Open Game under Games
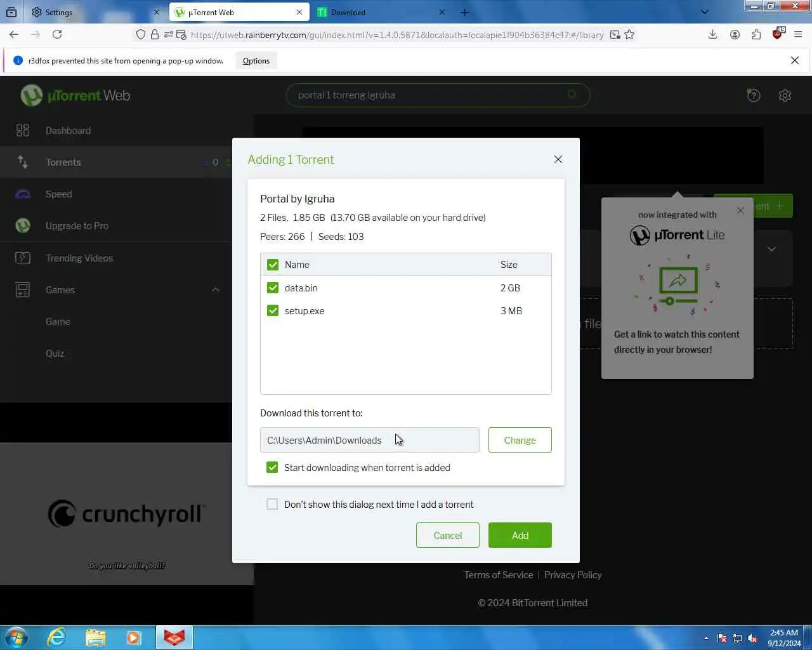The height and width of the screenshot is (650, 812). pyautogui.click(x=58, y=321)
